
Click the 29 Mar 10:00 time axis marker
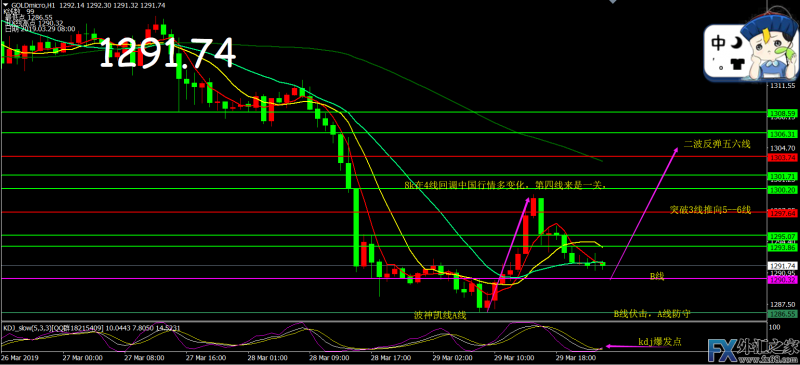point(515,358)
